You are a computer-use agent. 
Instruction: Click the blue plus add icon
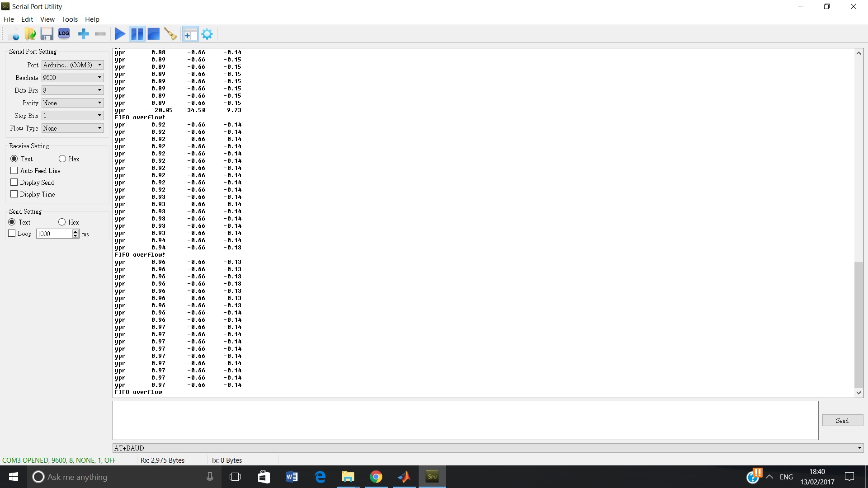coord(84,34)
